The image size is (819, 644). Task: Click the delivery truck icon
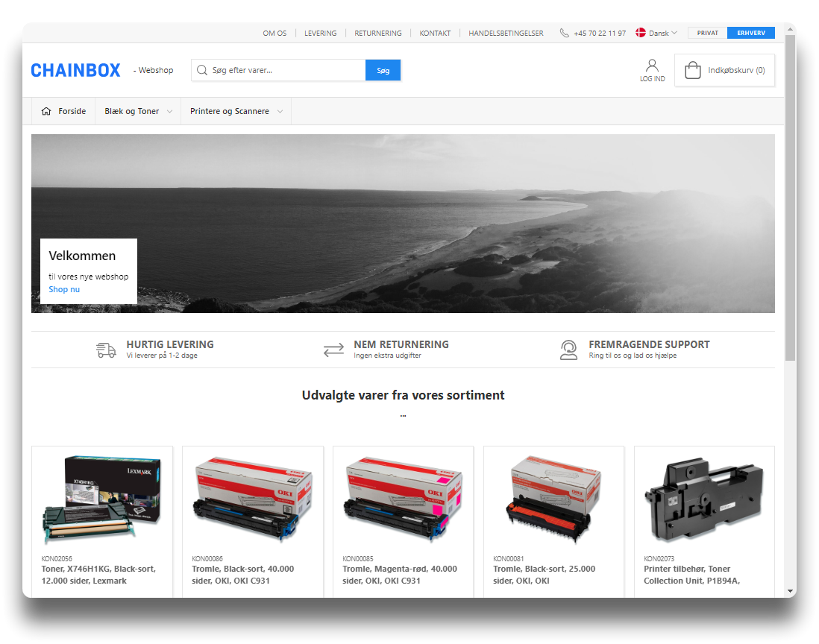pyautogui.click(x=107, y=350)
